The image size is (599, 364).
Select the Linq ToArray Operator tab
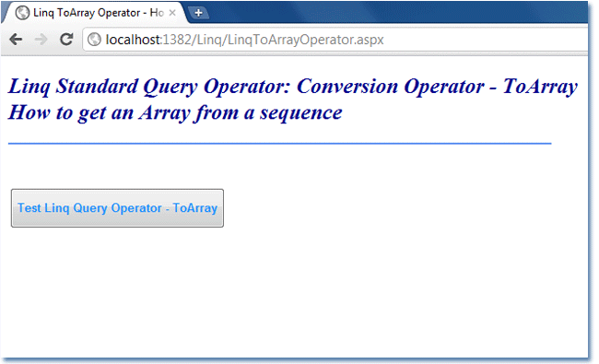pos(95,13)
